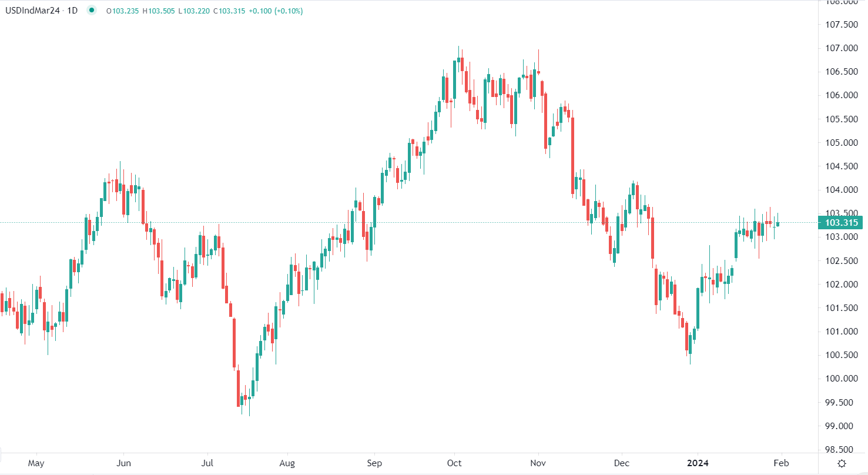This screenshot has width=868, height=475.
Task: Click the 105.000 price scale label
Action: tap(842, 143)
